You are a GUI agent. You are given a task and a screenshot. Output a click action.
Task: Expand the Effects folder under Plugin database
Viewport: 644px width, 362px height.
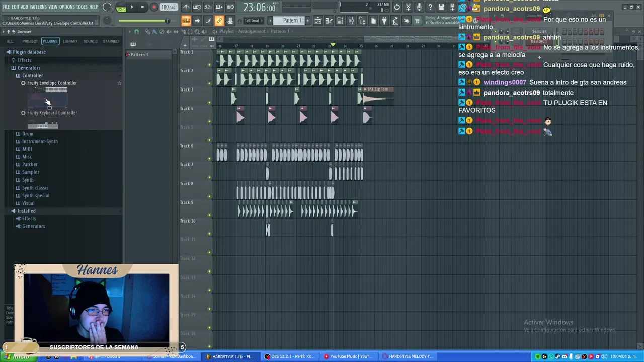(24, 60)
